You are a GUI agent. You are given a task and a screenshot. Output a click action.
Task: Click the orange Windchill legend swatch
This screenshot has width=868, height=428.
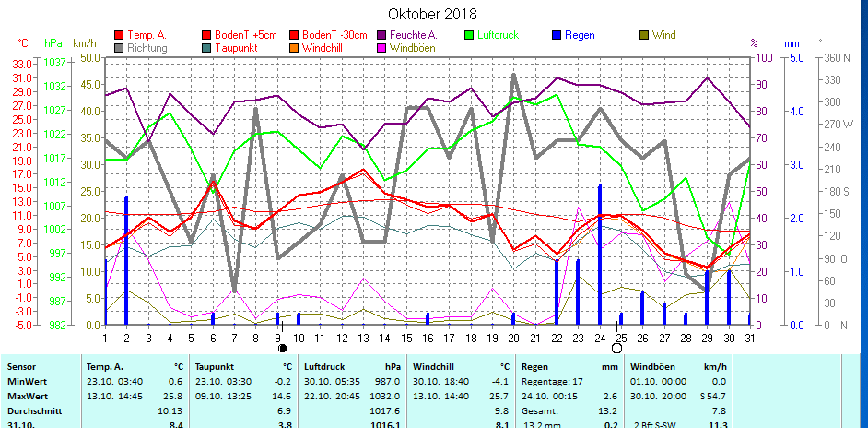pyautogui.click(x=294, y=48)
